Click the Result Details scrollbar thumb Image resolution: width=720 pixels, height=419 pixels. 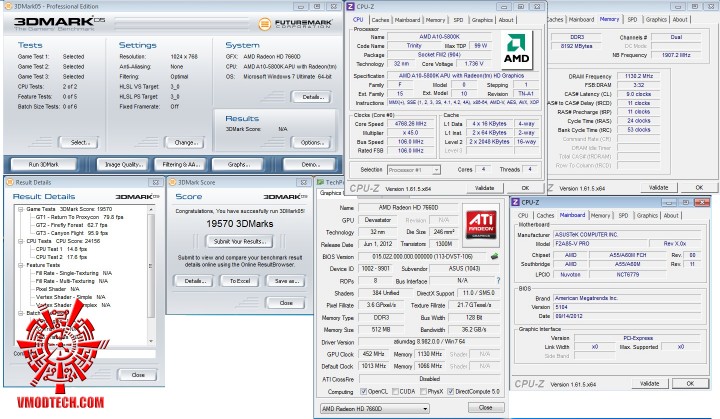151,266
